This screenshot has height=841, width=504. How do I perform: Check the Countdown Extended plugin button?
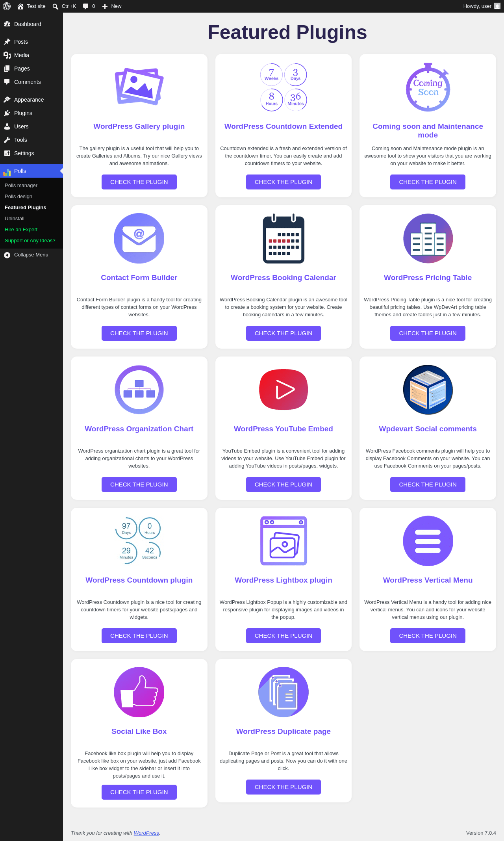coord(283,182)
